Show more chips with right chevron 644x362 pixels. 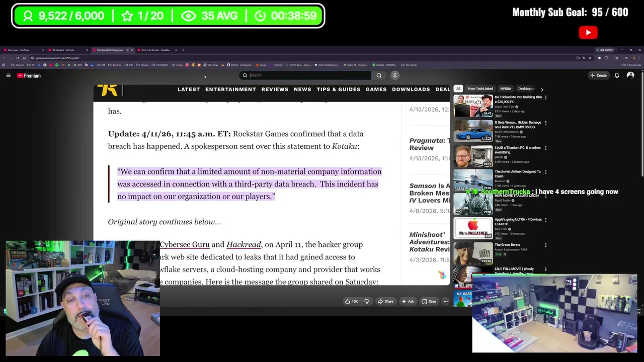pos(542,89)
